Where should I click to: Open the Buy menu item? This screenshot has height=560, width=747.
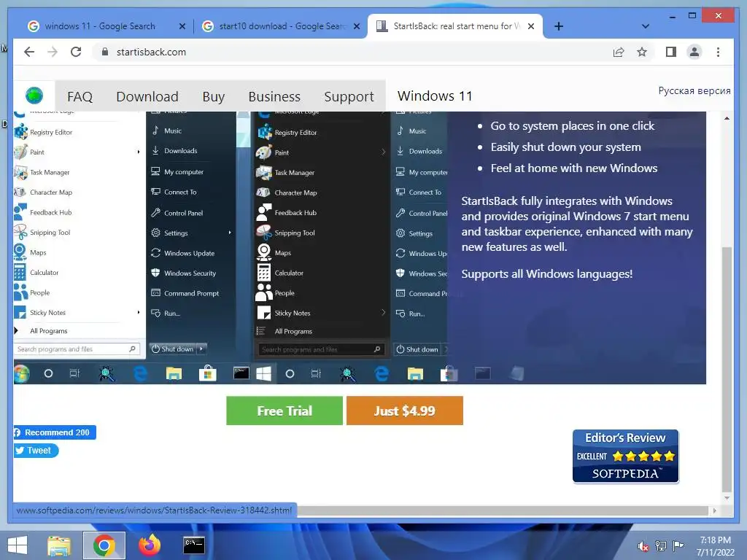(x=214, y=97)
